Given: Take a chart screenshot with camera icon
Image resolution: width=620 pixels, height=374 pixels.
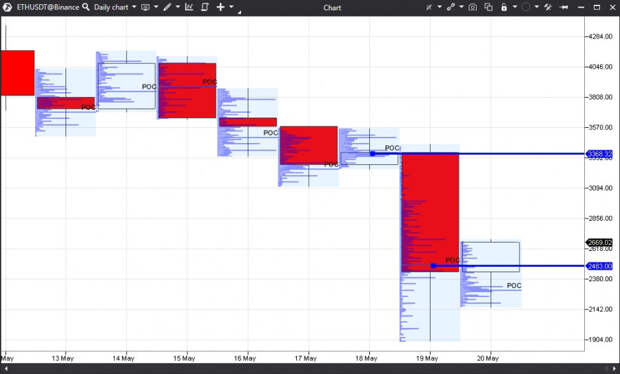Looking at the screenshot, I should point(473,7).
